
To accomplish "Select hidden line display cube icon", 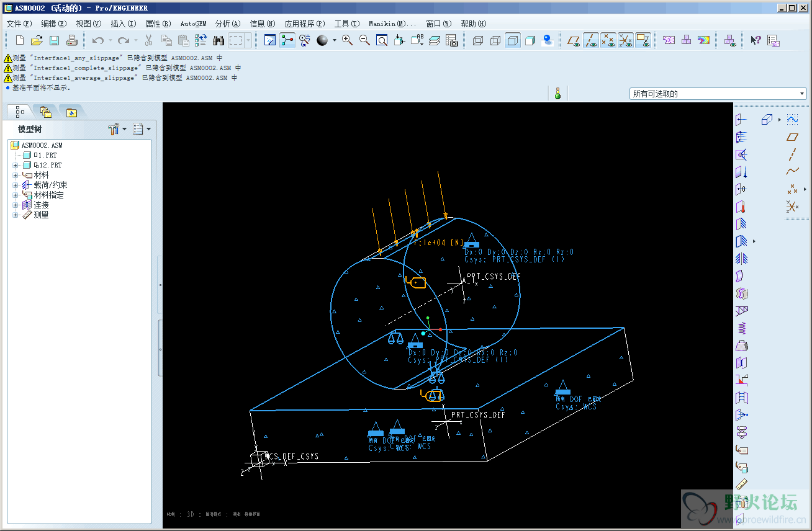I will tap(495, 40).
